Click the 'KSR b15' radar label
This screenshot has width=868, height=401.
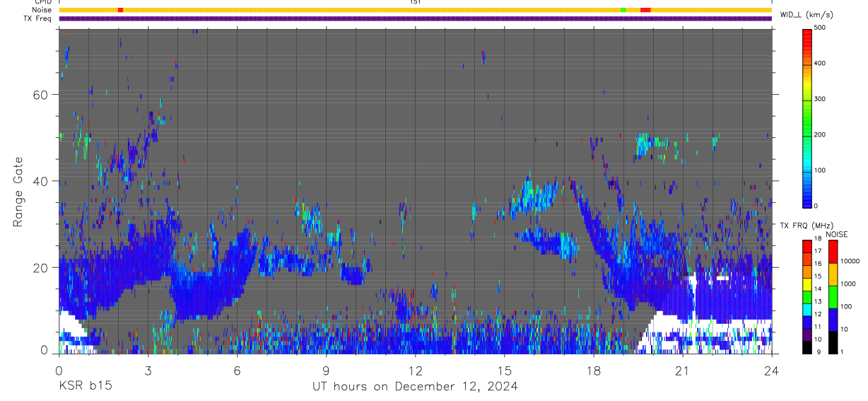click(84, 386)
